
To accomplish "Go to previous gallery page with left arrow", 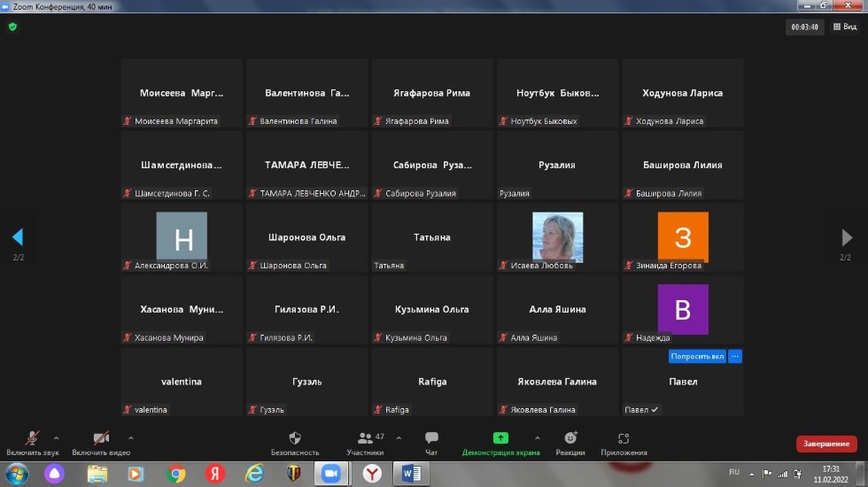I will [x=17, y=237].
